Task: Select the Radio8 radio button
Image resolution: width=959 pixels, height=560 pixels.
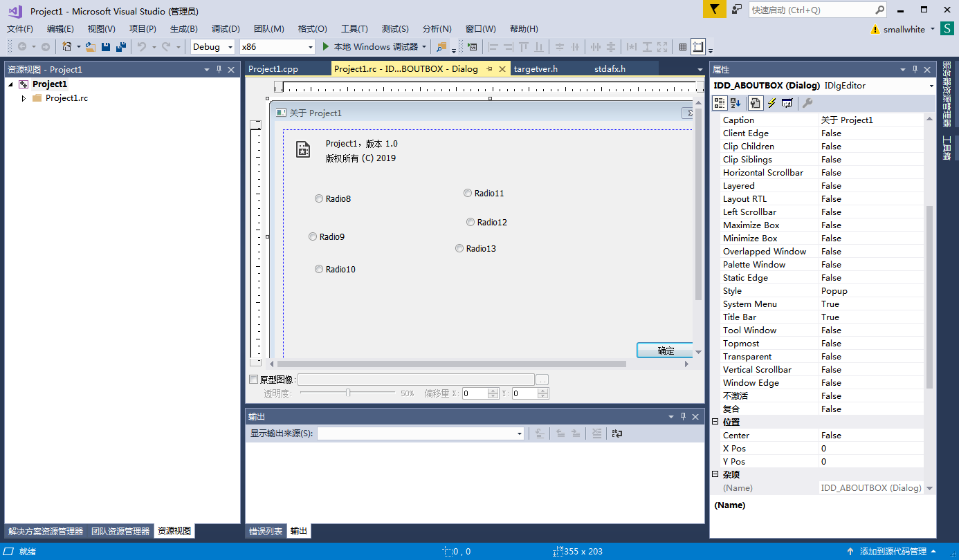Action: coord(319,198)
